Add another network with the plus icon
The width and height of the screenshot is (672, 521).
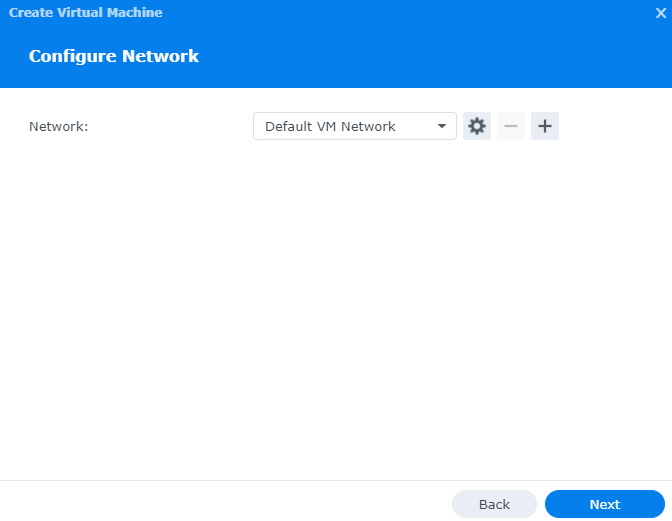click(545, 126)
